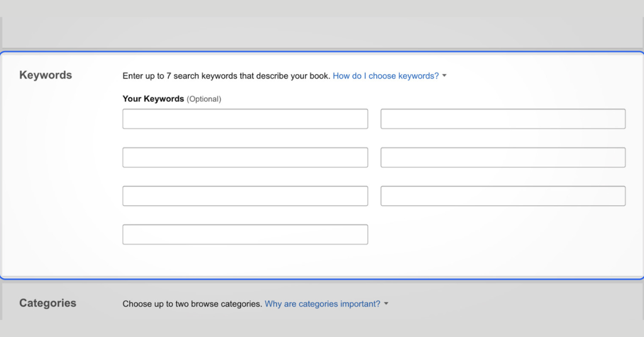Click the Categories section heading
The height and width of the screenshot is (337, 644).
[x=48, y=303]
